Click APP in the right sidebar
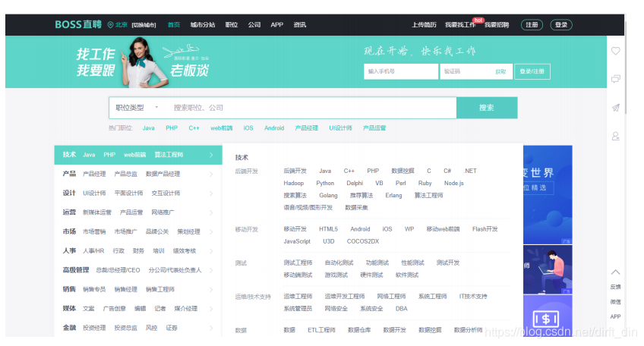This screenshot has height=346, width=644. click(615, 316)
